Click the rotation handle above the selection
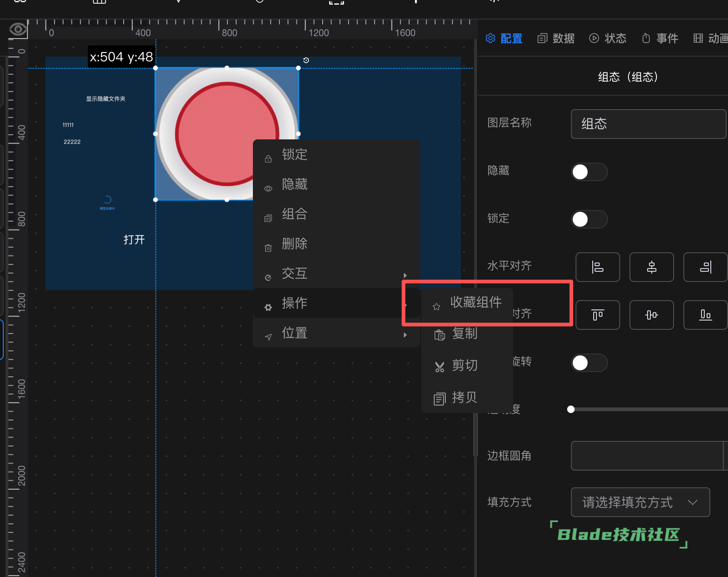728x577 pixels. coord(306,60)
